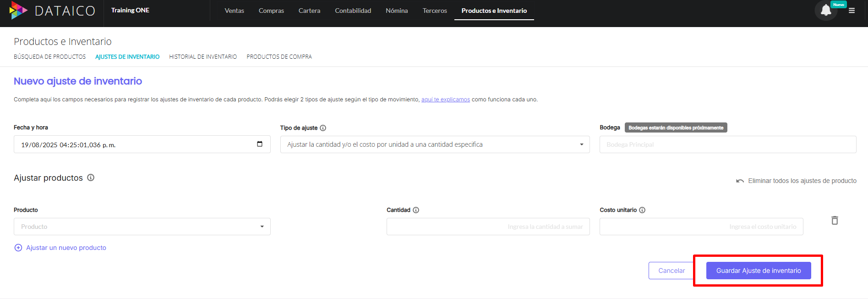Open the Producto dropdown selector
The height and width of the screenshot is (299, 868).
click(x=262, y=227)
